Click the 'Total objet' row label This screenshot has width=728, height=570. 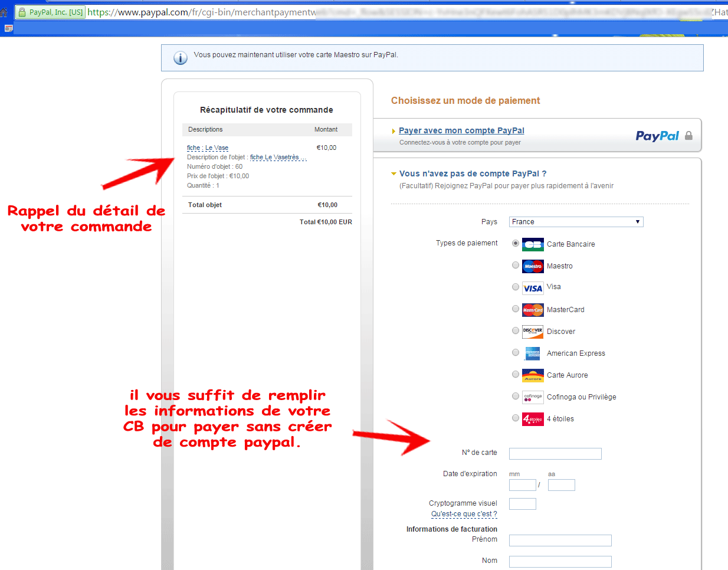pos(205,205)
